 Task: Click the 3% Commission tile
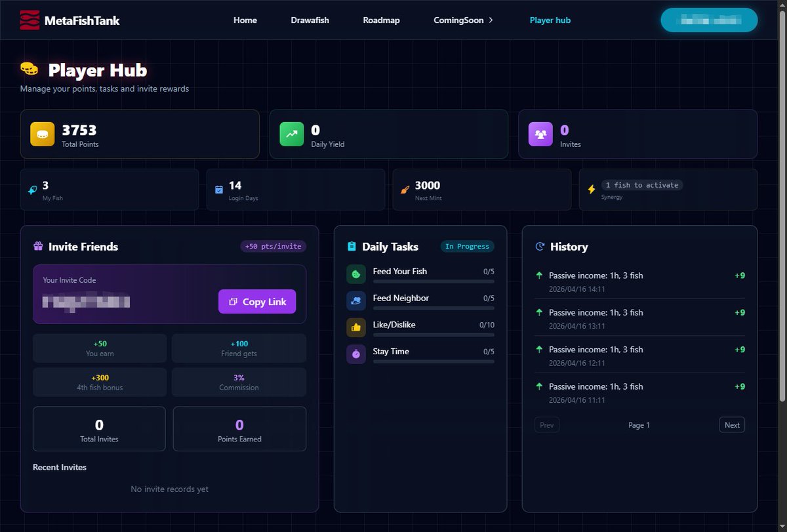239,382
